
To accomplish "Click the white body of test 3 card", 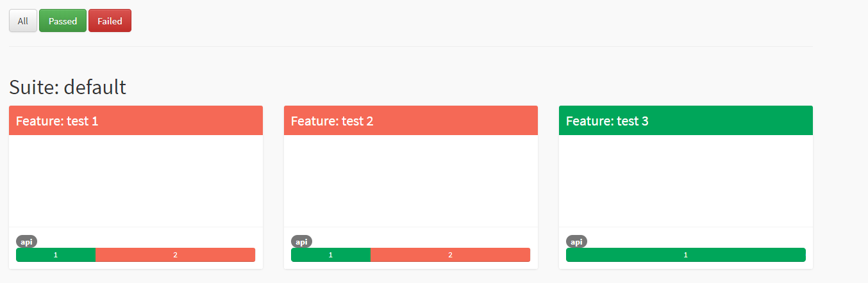I will click(x=686, y=181).
